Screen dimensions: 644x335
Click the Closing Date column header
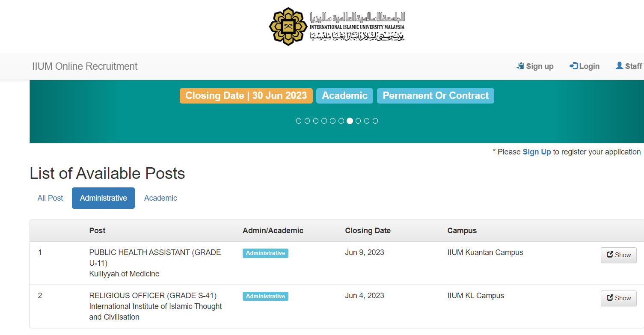(x=368, y=231)
